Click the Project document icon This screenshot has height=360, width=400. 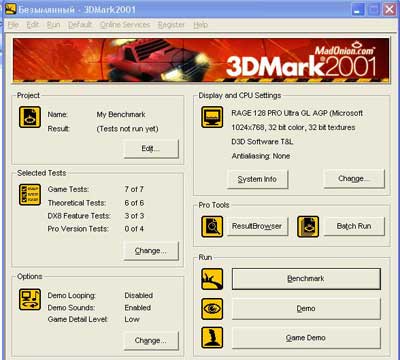click(30, 117)
